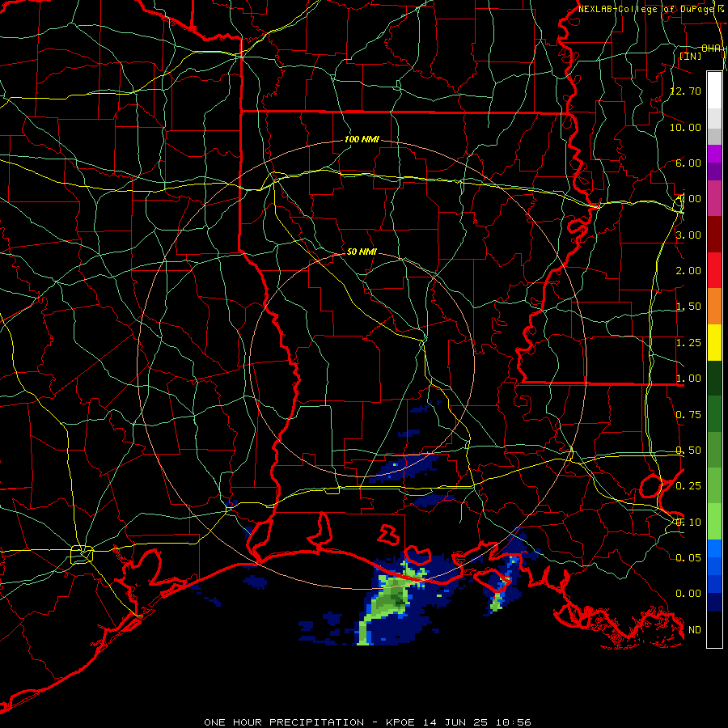
Task: Click the "2.00" legend value
Action: pos(688,271)
